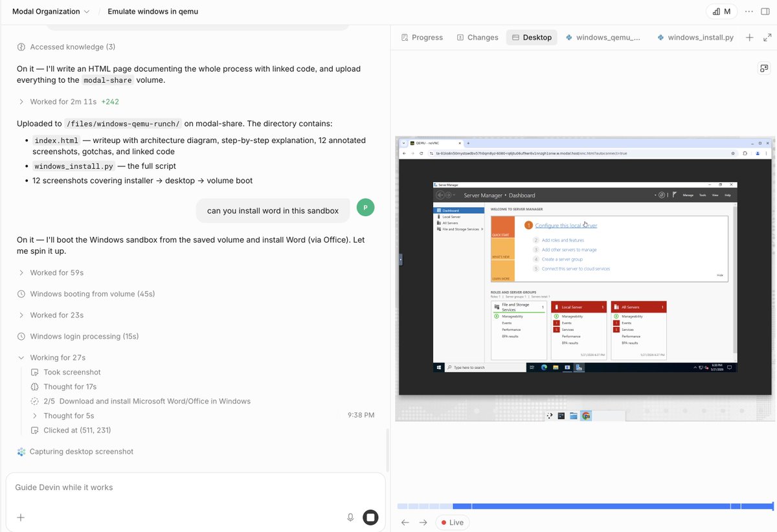Click the Server Manager notifications flag
The height and width of the screenshot is (532, 777).
click(x=674, y=195)
